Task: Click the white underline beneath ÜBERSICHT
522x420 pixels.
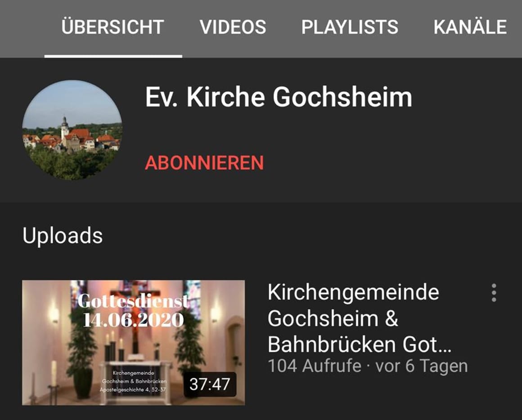Action: pos(113,56)
